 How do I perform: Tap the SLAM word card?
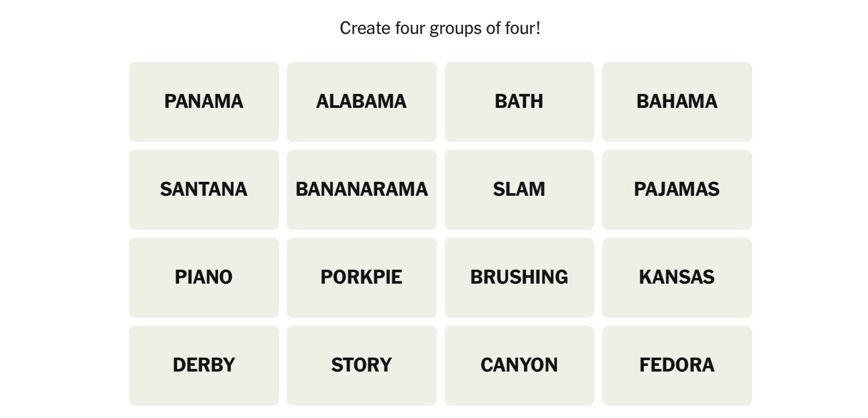tap(519, 189)
